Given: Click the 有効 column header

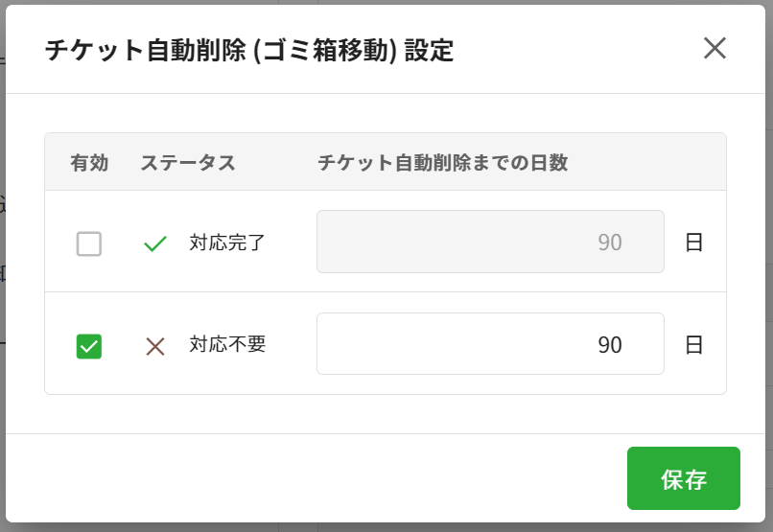Looking at the screenshot, I should coord(89,163).
